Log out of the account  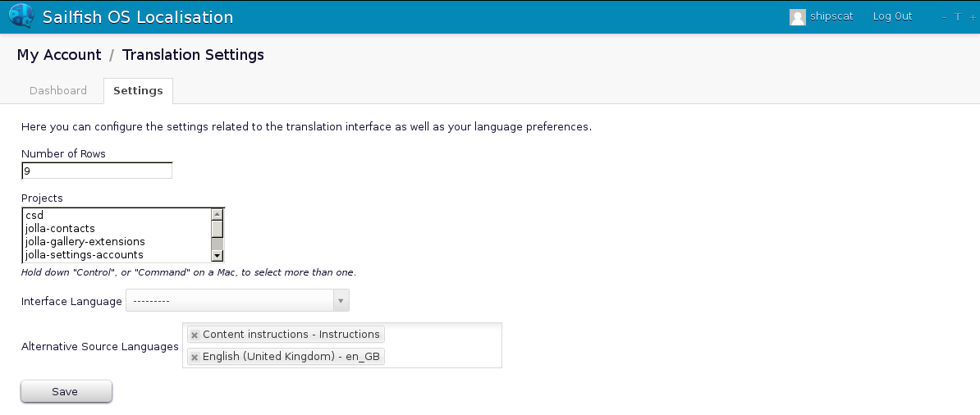[x=892, y=16]
